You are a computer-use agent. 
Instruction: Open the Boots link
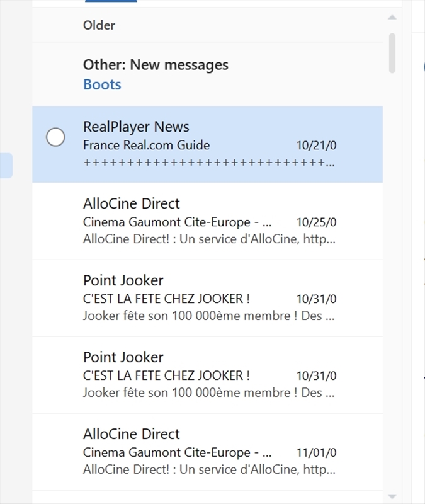[x=101, y=84]
